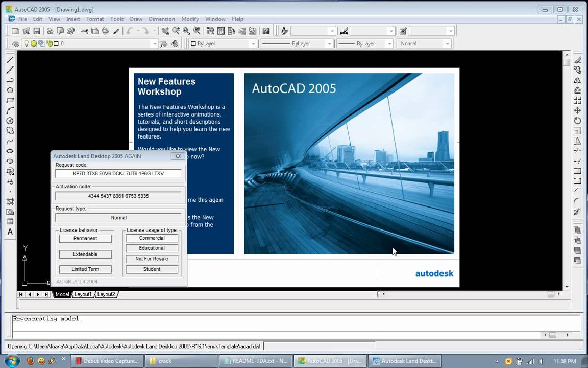Open the Normal plot style dropdown
Screen dimensions: 588x368
tap(447, 44)
